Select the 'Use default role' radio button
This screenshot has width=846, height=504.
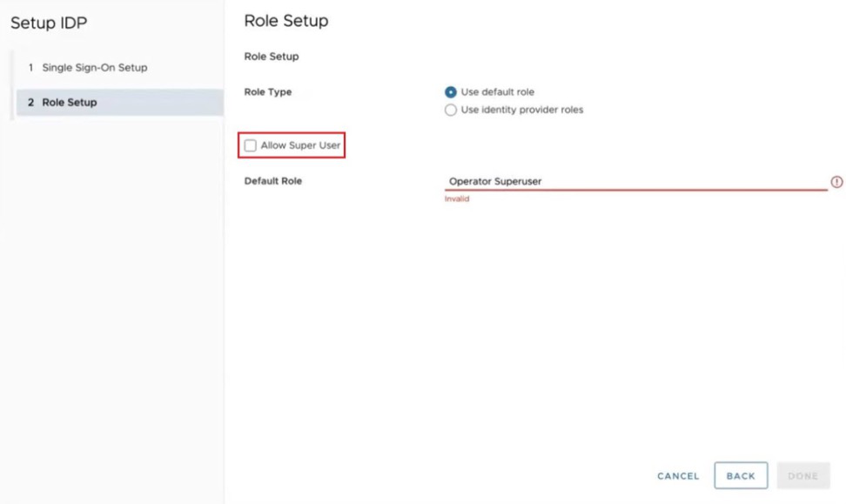pyautogui.click(x=451, y=92)
